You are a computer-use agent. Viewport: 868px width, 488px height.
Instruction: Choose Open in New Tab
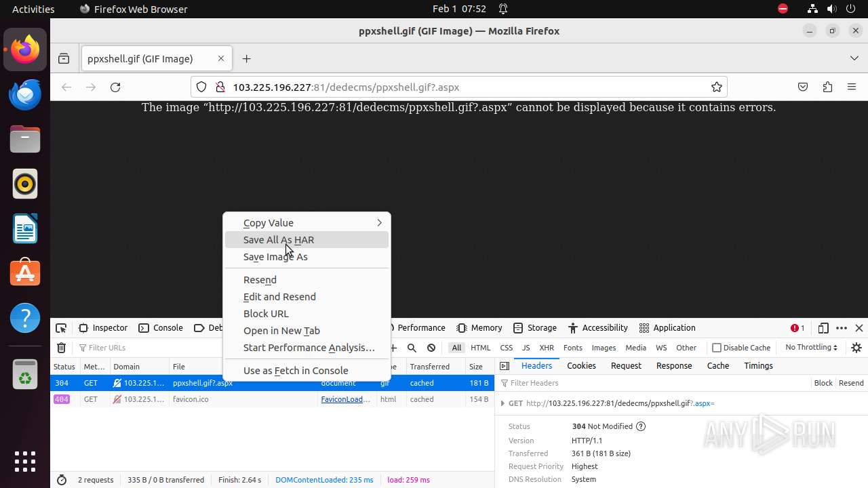307,331
